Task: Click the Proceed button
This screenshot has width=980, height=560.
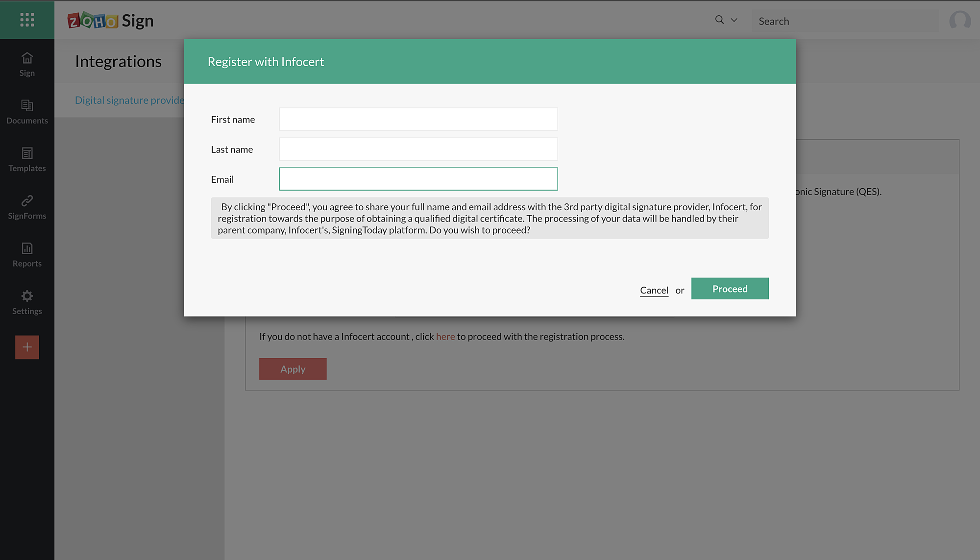Action: (730, 289)
